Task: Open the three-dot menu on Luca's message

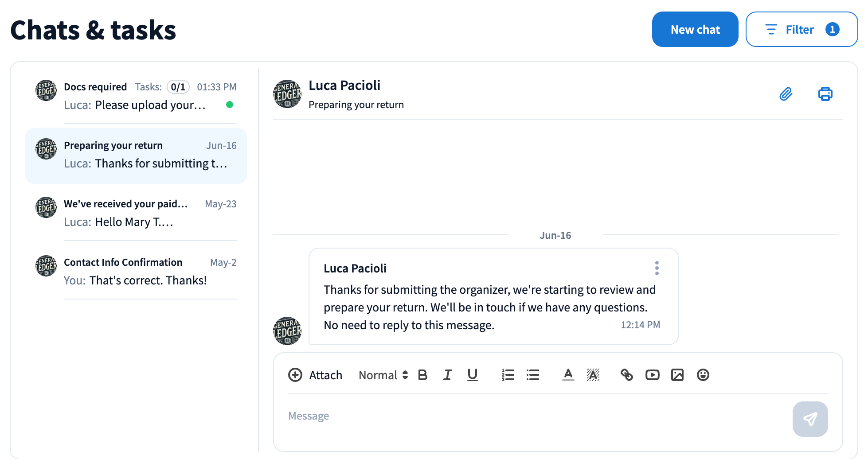Action: pos(657,268)
